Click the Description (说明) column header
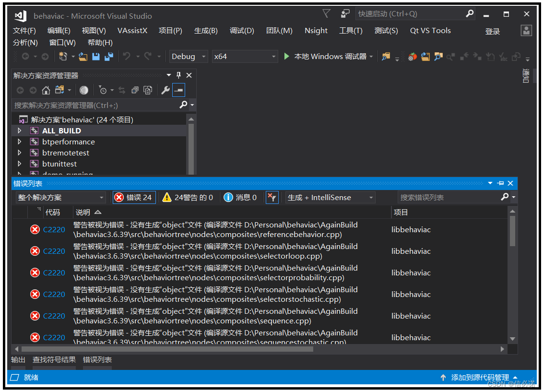The height and width of the screenshot is (392, 543). coord(83,212)
